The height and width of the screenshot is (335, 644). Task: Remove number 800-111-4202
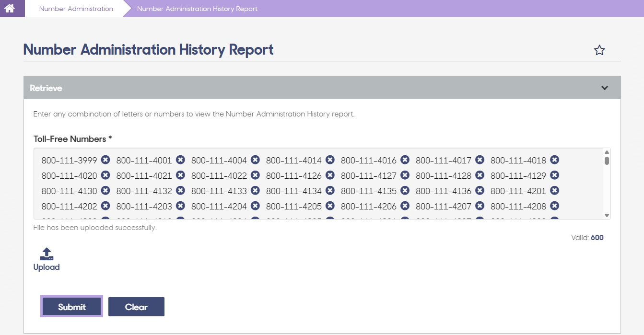(105, 206)
